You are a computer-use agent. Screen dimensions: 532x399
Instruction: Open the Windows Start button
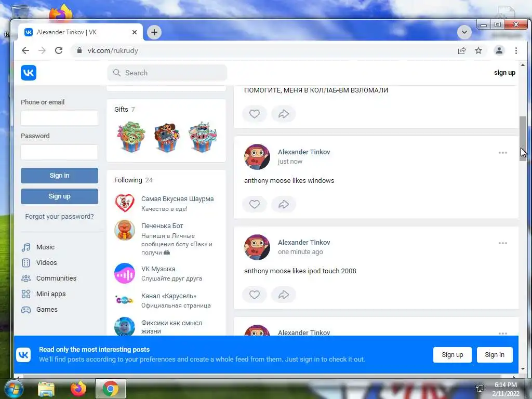click(14, 389)
